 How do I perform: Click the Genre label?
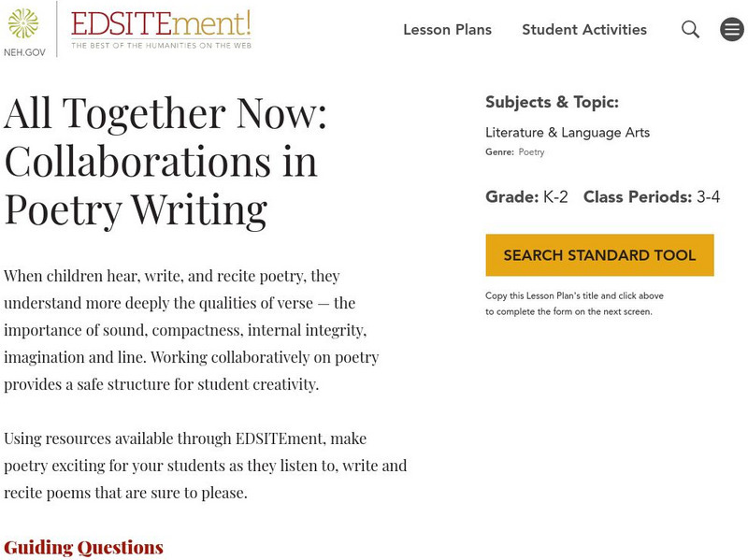pyautogui.click(x=498, y=152)
